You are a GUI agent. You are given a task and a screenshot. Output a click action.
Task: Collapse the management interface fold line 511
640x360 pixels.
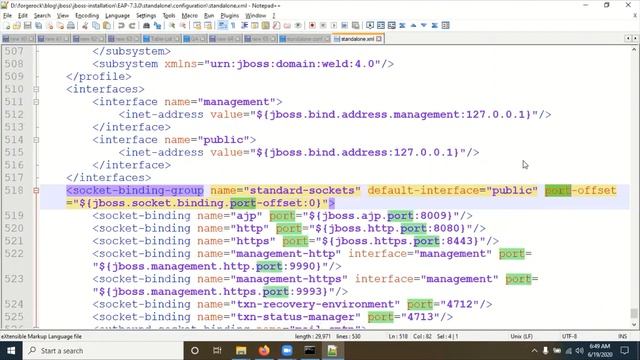(36, 102)
